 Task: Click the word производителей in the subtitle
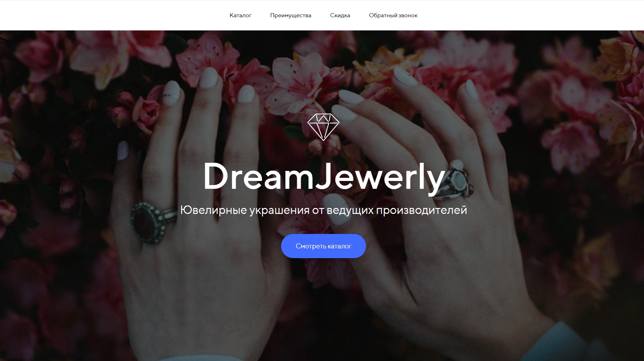click(x=421, y=210)
